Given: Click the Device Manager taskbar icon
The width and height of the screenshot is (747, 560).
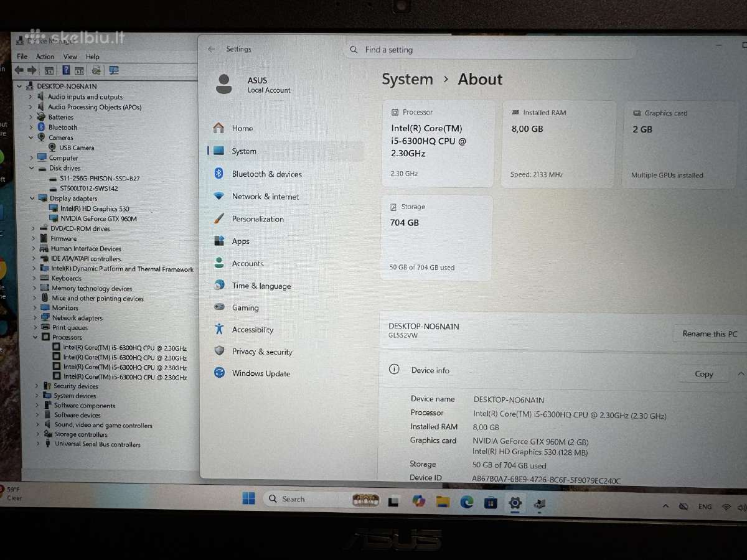Looking at the screenshot, I should pos(540,503).
